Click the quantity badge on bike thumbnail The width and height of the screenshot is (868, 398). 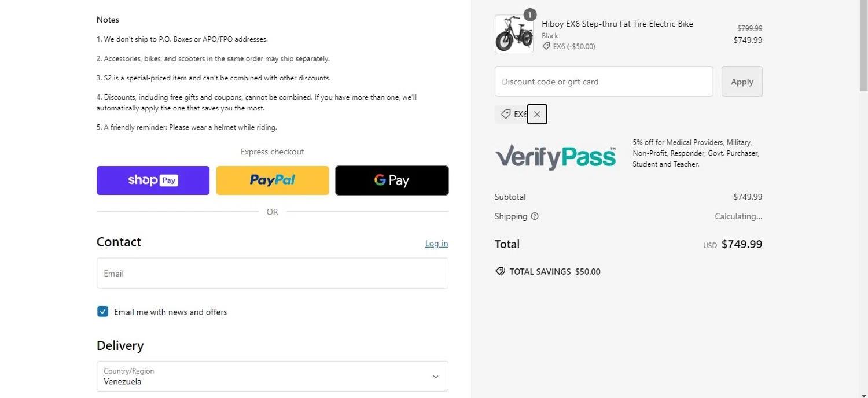[529, 14]
